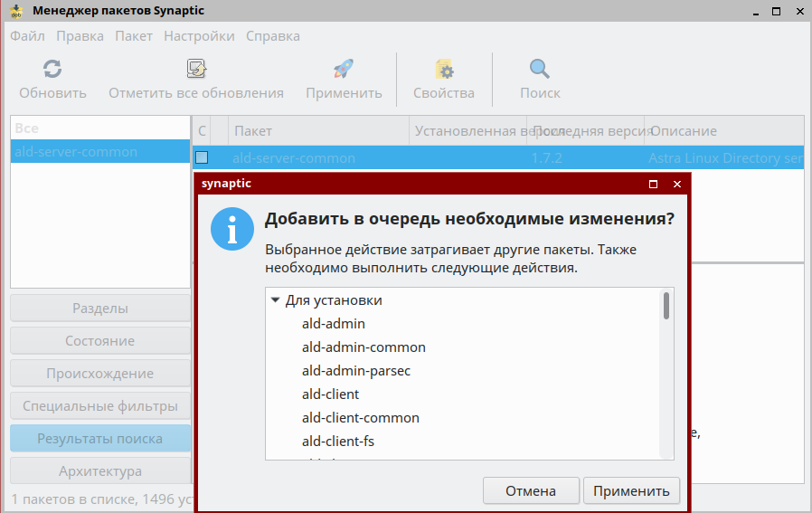Open the Справка menu

pyautogui.click(x=273, y=36)
